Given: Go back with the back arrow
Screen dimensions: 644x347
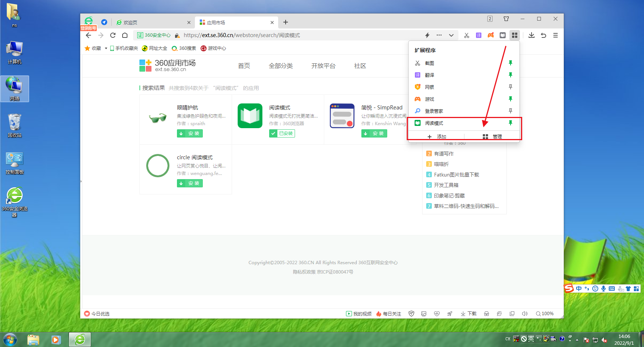Looking at the screenshot, I should click(x=88, y=35).
